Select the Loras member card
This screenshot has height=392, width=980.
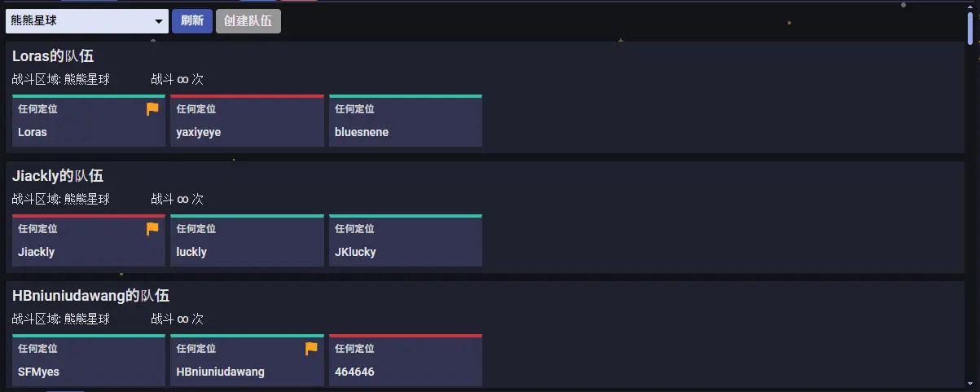[x=89, y=121]
